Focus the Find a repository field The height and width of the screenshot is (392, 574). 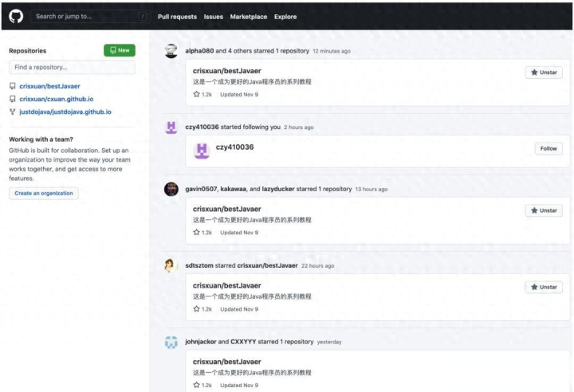[x=72, y=68]
